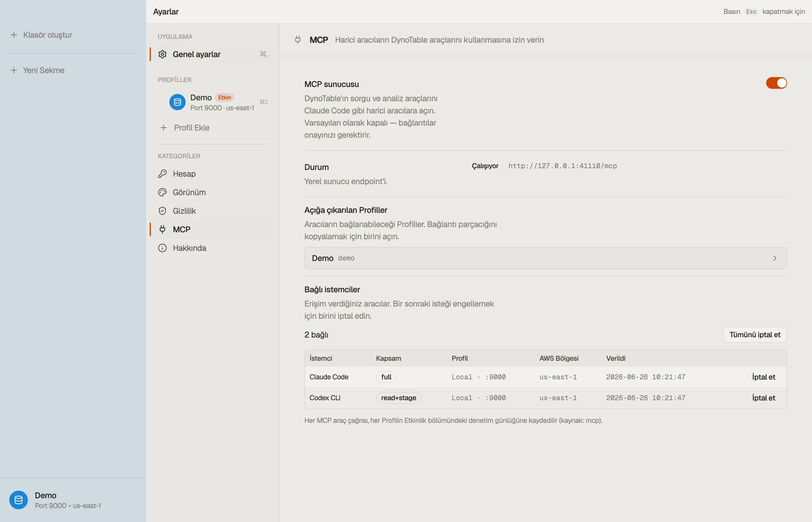Disable the MCP sunucusu toggle
Image resolution: width=812 pixels, height=522 pixels.
coord(776,83)
